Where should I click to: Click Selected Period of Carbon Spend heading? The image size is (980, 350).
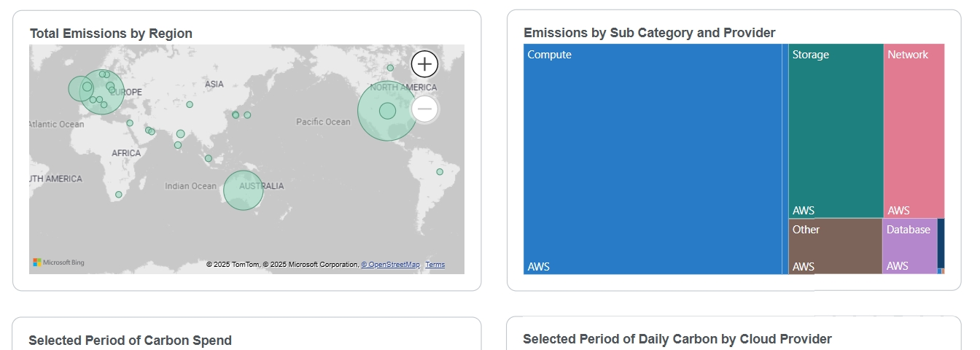[x=130, y=341]
